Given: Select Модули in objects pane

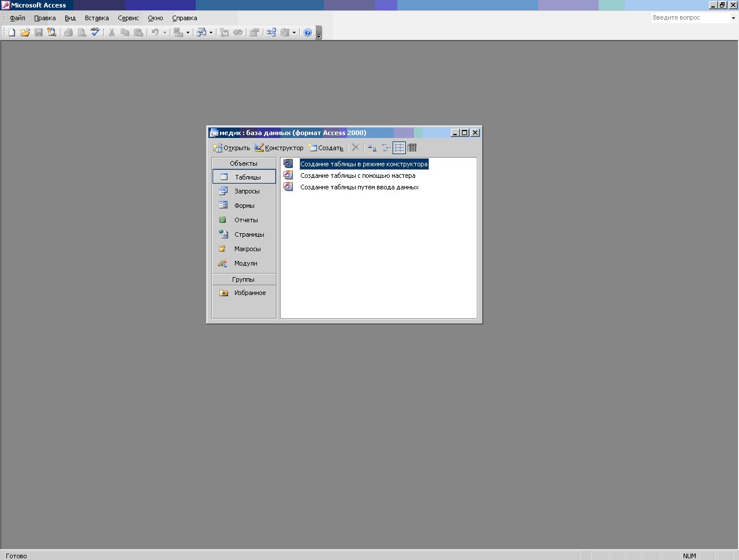Looking at the screenshot, I should click(x=244, y=263).
